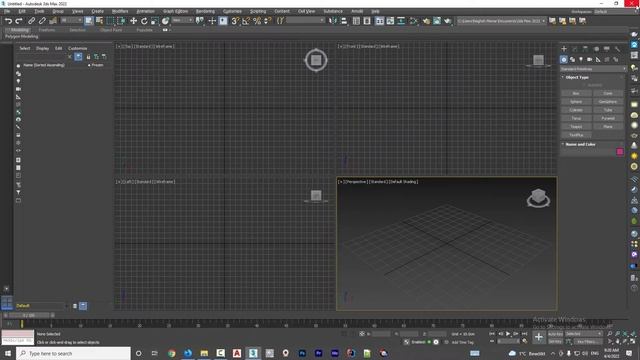Click the Windows Start button
The width and height of the screenshot is (640, 360).
click(x=8, y=353)
